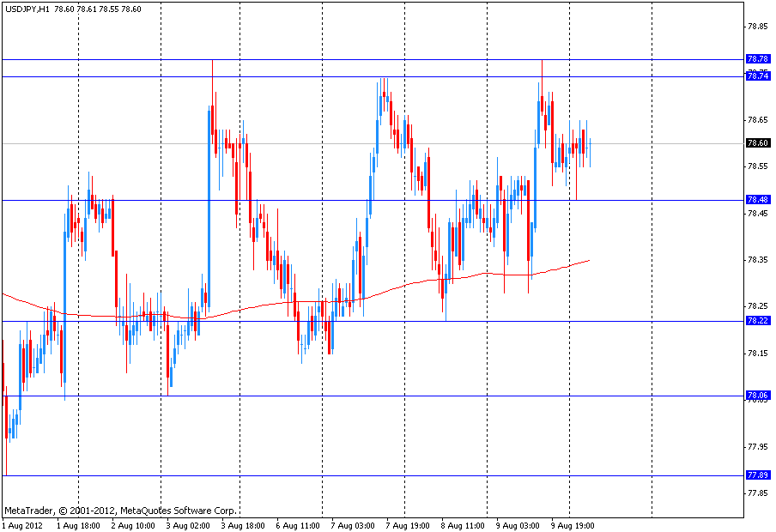The image size is (776, 532).
Task: Click the 7 Aug 19:00 time label
Action: click(408, 524)
